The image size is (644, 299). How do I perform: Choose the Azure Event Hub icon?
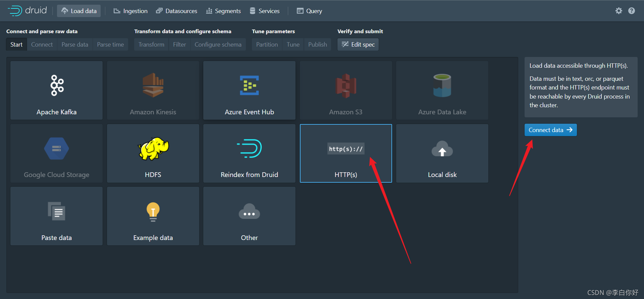[x=249, y=85]
